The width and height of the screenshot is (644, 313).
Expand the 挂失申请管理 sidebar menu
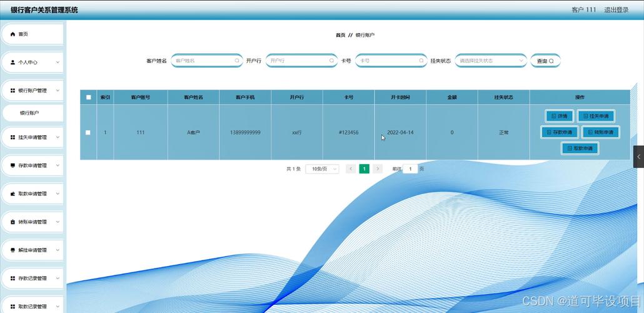[33, 138]
